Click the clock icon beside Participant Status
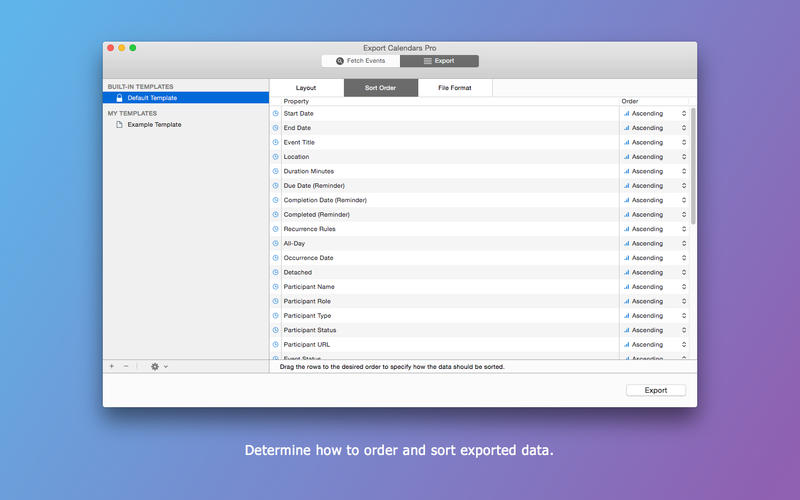Image resolution: width=800 pixels, height=500 pixels. pos(276,330)
